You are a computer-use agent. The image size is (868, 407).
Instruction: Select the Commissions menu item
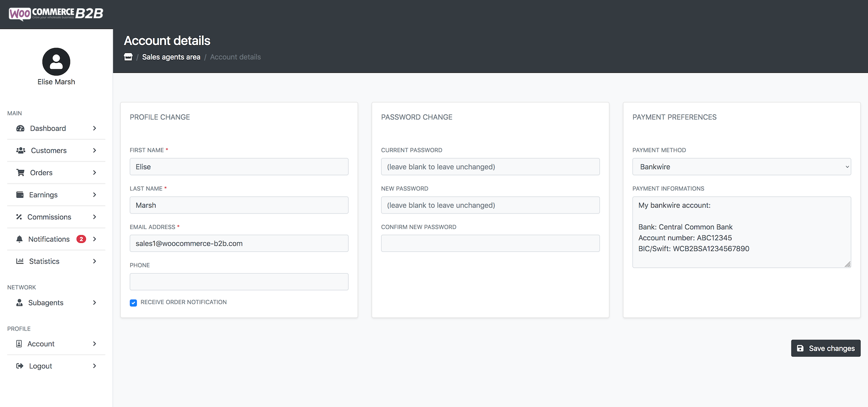(57, 217)
